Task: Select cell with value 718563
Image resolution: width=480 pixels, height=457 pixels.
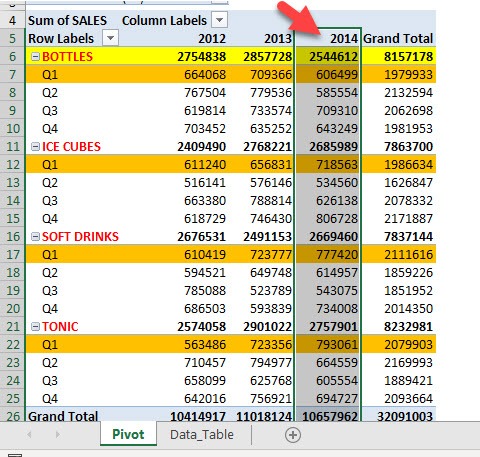Action: [337, 165]
